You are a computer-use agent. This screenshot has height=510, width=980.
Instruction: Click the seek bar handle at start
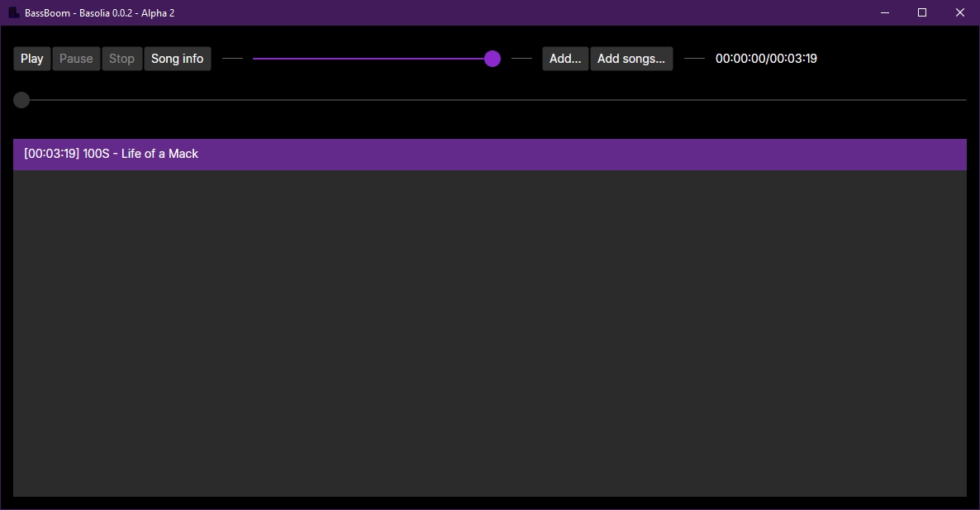(x=21, y=100)
